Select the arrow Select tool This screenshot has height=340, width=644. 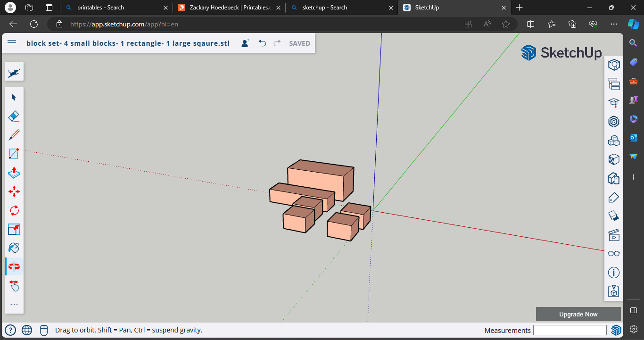(14, 97)
